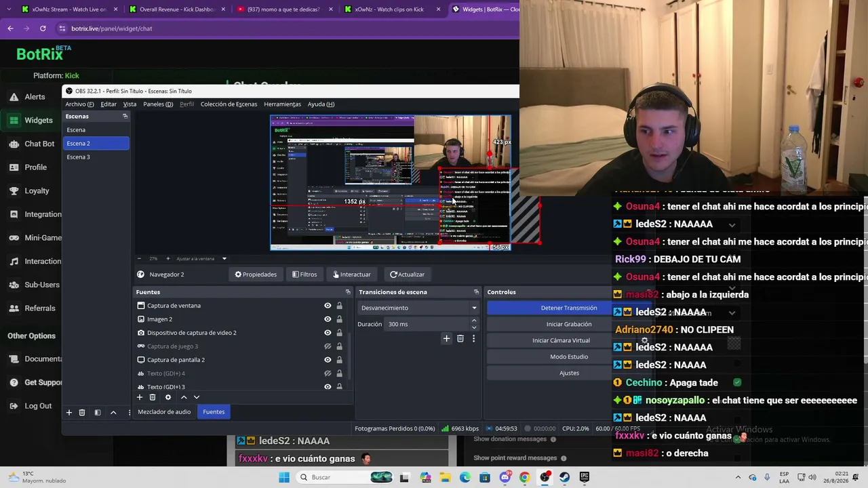Move selected source up with the arrow
This screenshot has width=868, height=488.
pyautogui.click(x=183, y=397)
